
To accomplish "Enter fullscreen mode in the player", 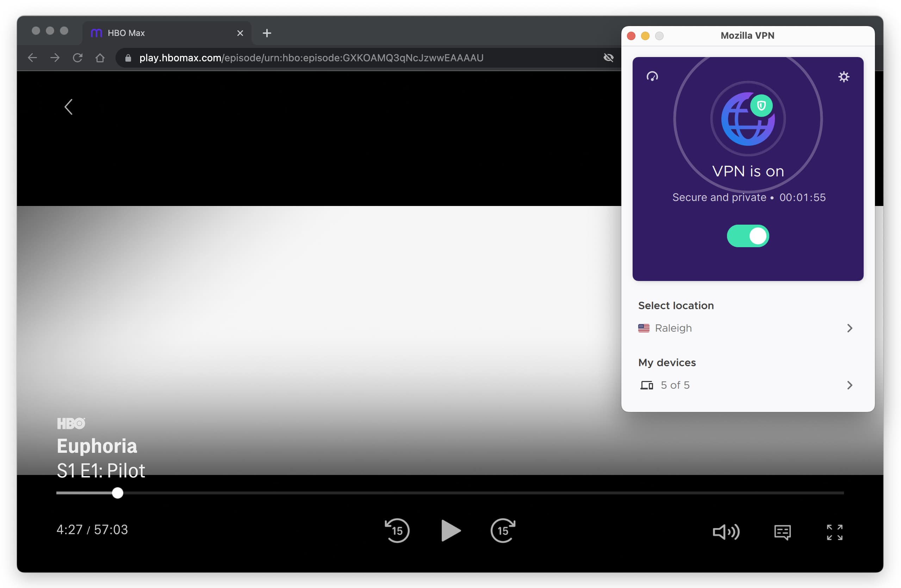I will pyautogui.click(x=835, y=532).
